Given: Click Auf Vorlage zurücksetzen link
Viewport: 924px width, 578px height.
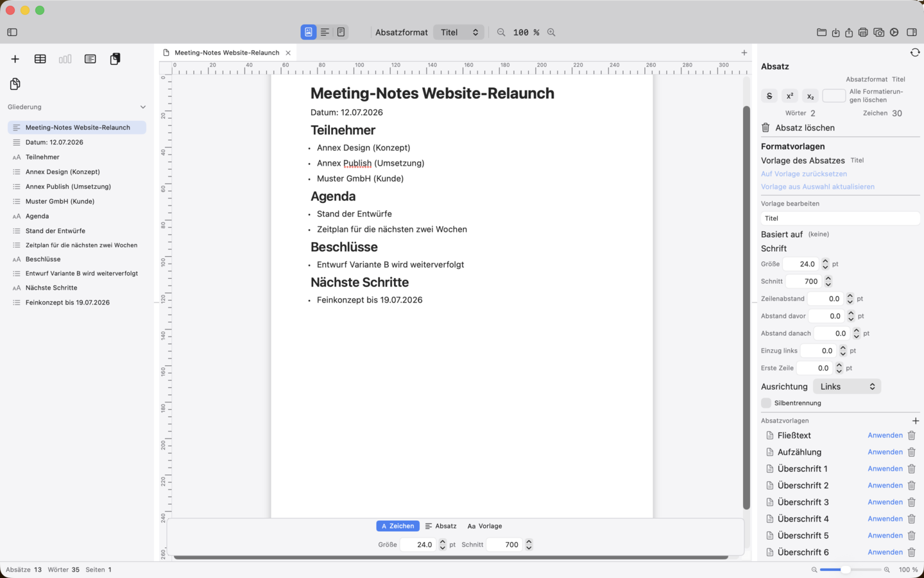Looking at the screenshot, I should 804,174.
